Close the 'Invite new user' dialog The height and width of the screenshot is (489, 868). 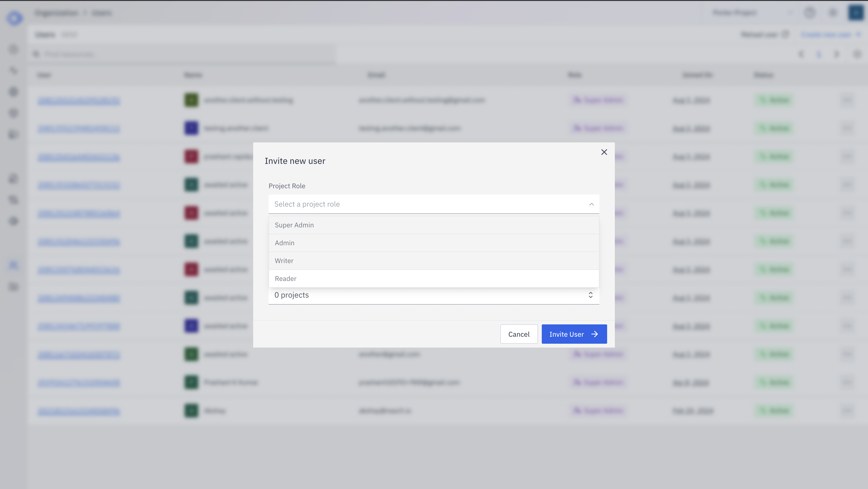coord(604,152)
